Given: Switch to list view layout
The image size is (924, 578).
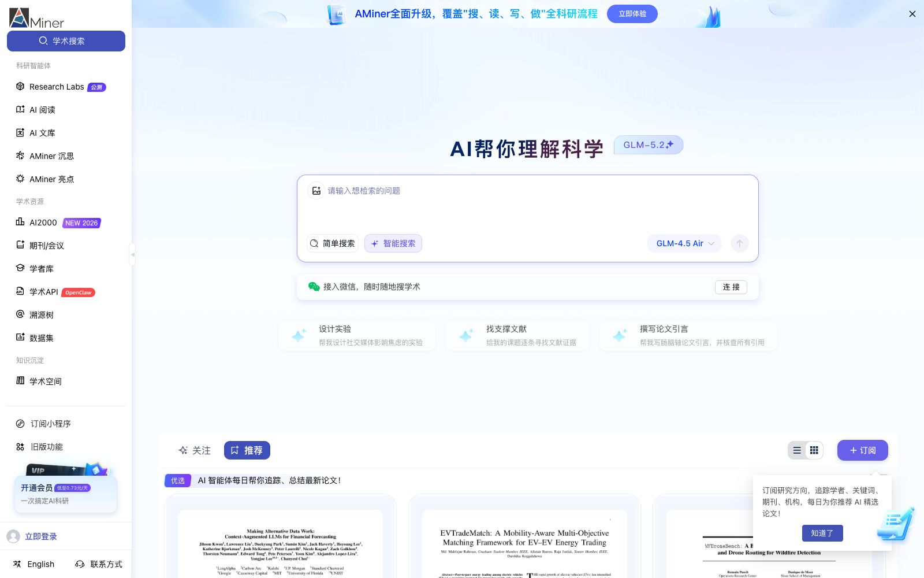Looking at the screenshot, I should click(x=797, y=450).
